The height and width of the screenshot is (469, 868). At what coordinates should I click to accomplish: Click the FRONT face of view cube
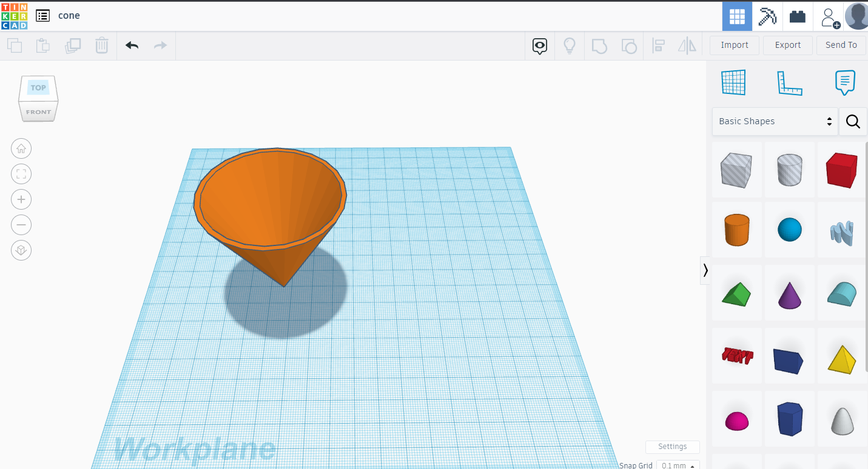pos(38,112)
